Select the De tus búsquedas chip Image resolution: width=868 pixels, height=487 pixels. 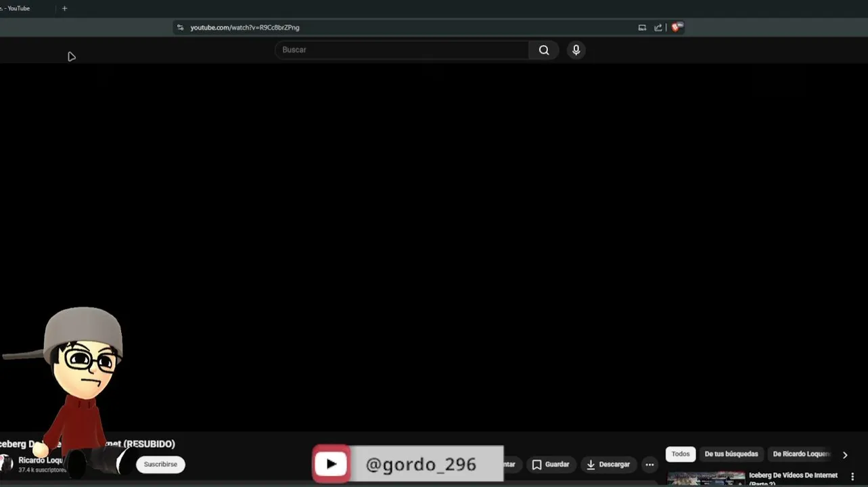(731, 454)
